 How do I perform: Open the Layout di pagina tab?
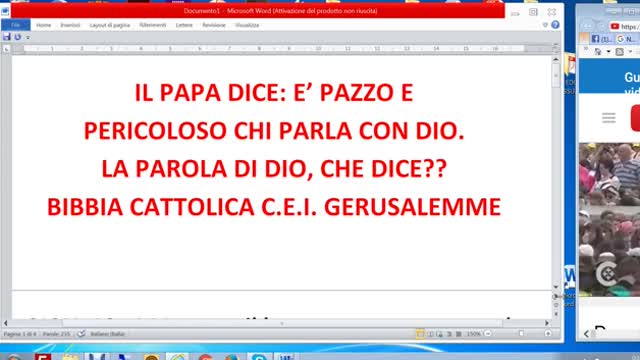[x=109, y=25]
